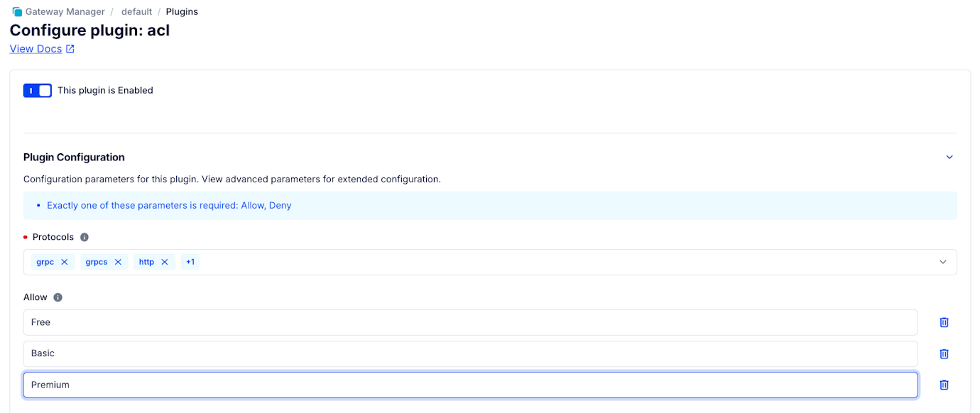Image resolution: width=980 pixels, height=413 pixels.
Task: Open the Protocols dropdown
Action: [943, 261]
